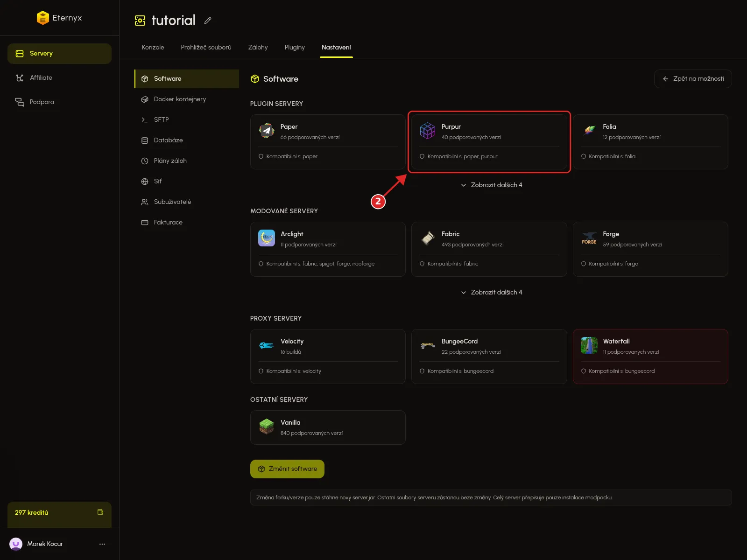Go back via Zpět na možnosti
The width and height of the screenshot is (747, 560).
pos(693,79)
